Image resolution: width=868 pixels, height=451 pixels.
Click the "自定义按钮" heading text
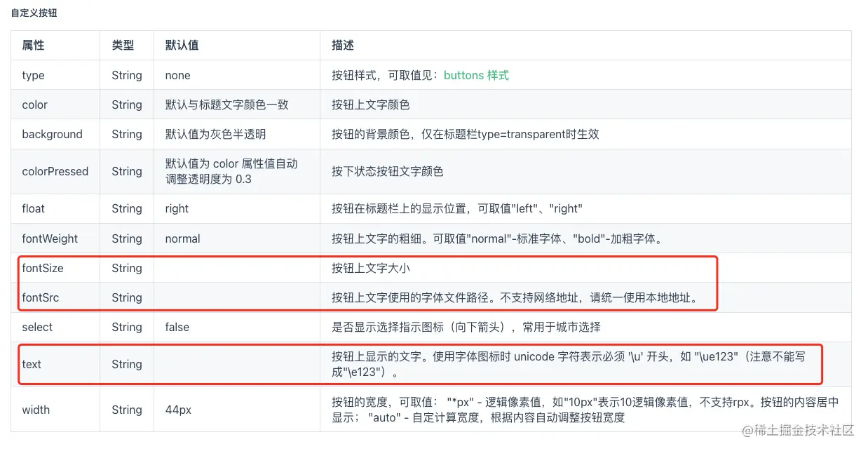34,13
